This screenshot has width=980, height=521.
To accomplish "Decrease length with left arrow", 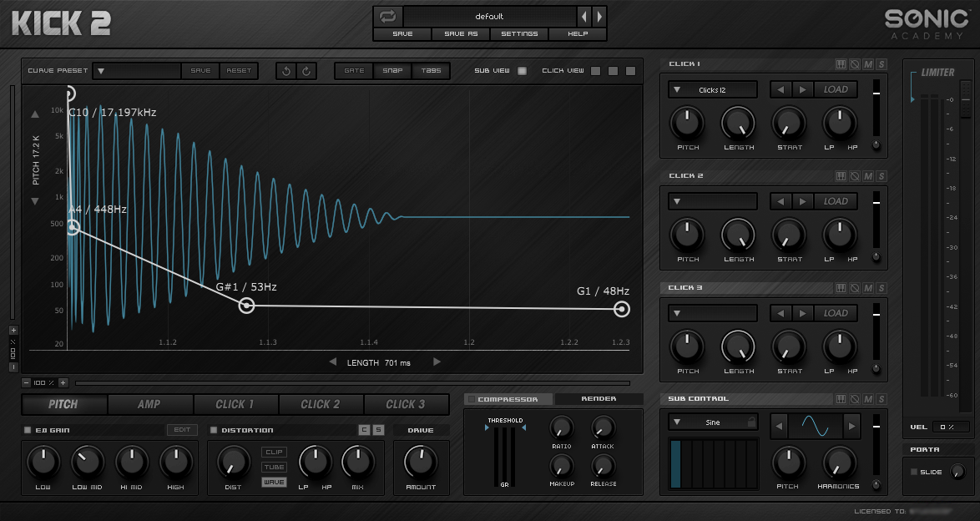I will coord(332,362).
